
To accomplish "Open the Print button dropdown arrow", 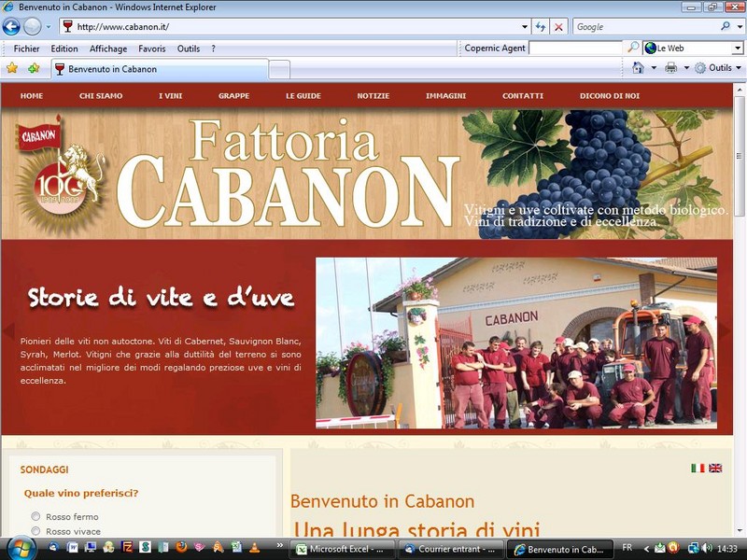I will (x=686, y=67).
